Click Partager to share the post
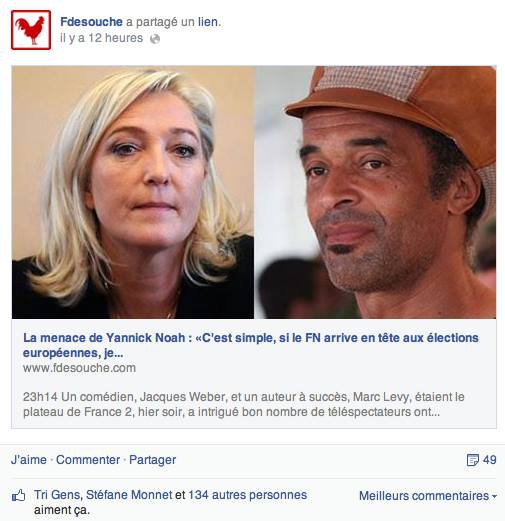The width and height of the screenshot is (505, 521). (152, 460)
